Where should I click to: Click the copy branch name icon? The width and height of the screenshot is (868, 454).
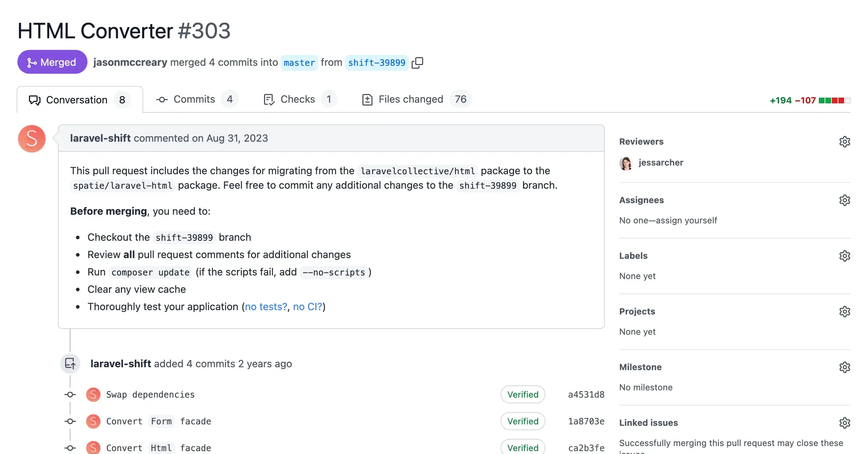[x=418, y=62]
